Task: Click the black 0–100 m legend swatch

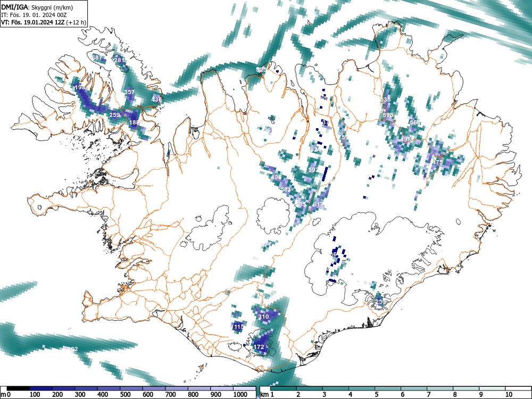Action: point(18,388)
